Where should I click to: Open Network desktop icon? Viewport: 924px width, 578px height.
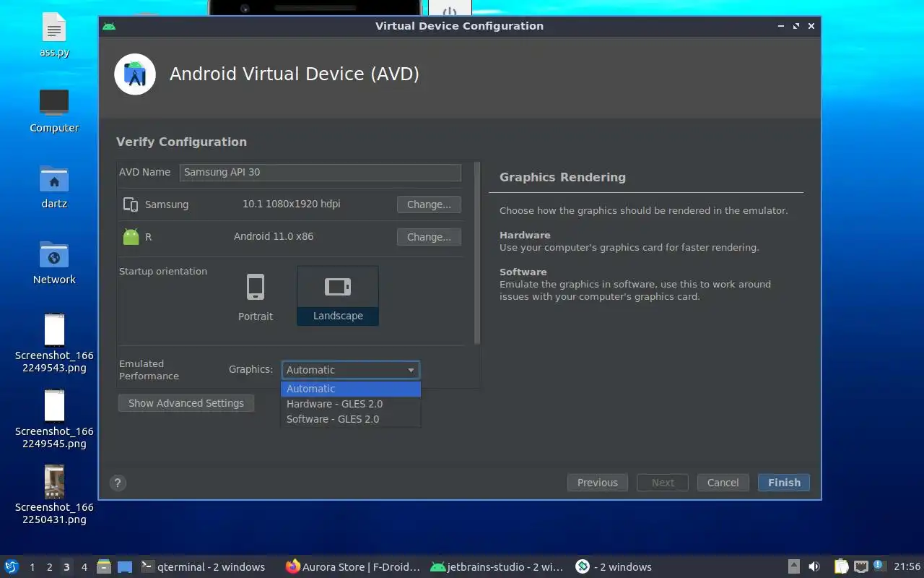54,263
